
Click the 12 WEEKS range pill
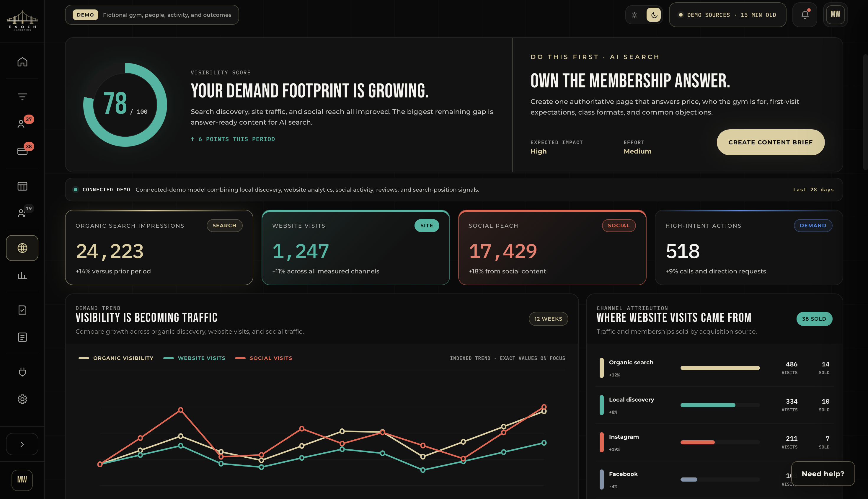(x=548, y=319)
